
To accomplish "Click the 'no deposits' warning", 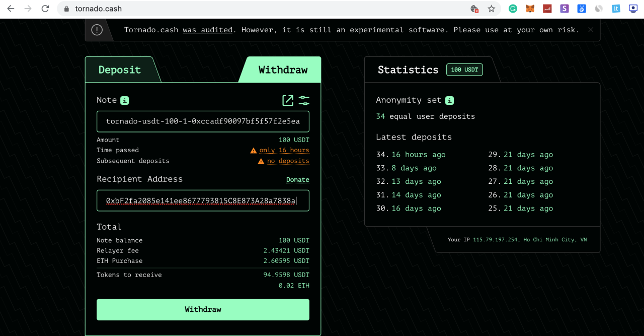I will (x=288, y=161).
